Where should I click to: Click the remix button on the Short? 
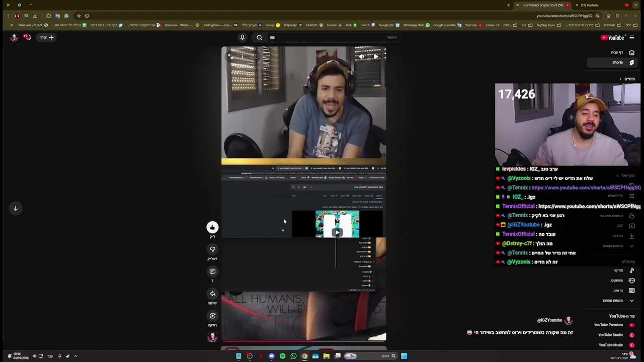click(212, 316)
